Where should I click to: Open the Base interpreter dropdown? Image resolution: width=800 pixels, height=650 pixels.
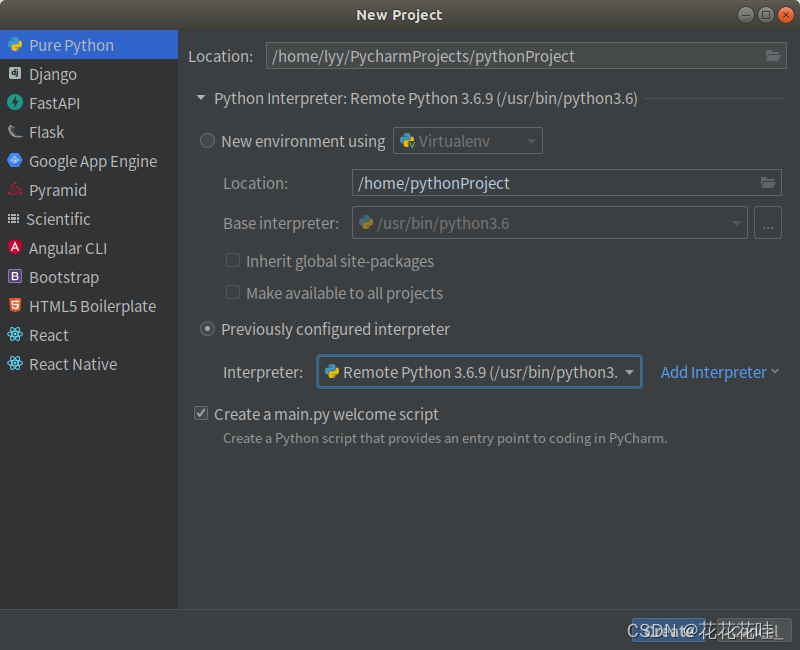(550, 223)
